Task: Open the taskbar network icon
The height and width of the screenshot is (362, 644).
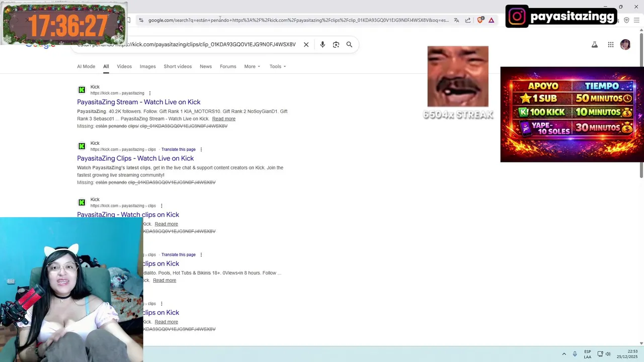Action: coord(600,354)
